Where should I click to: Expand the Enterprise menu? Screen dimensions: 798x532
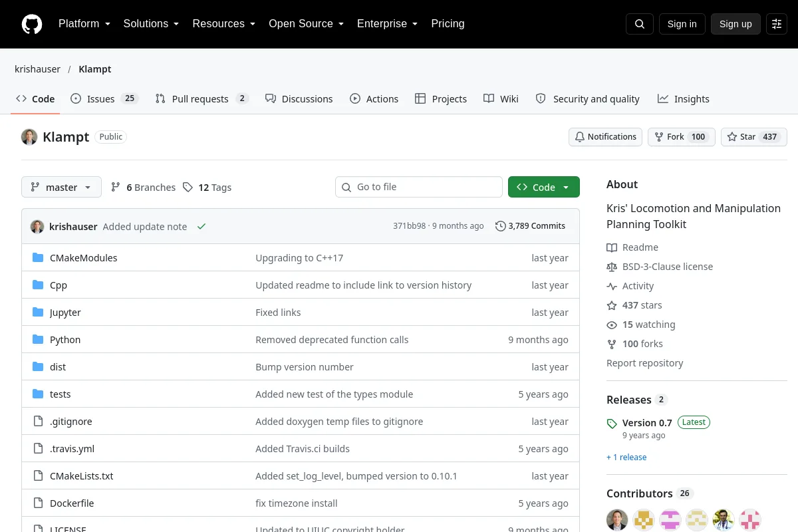[387, 24]
